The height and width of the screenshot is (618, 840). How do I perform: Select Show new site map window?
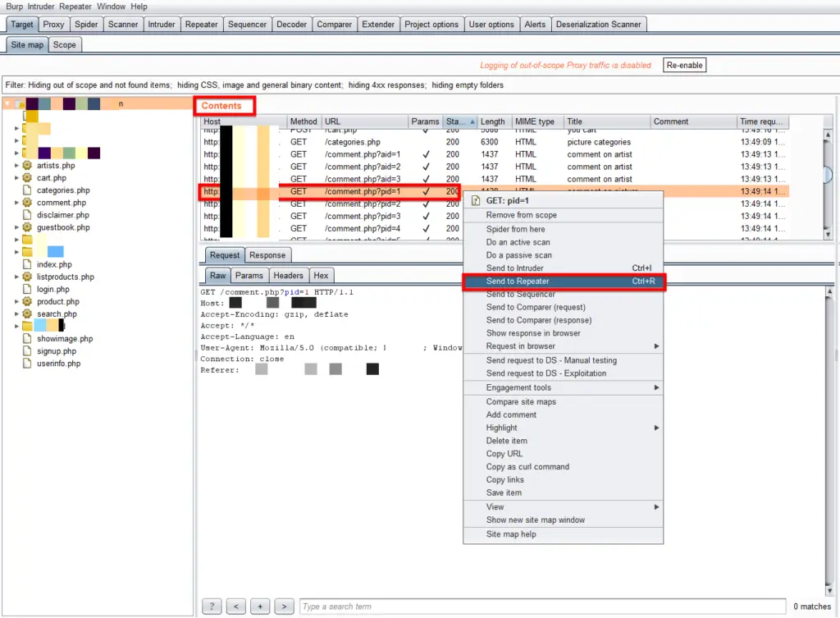pos(563,520)
